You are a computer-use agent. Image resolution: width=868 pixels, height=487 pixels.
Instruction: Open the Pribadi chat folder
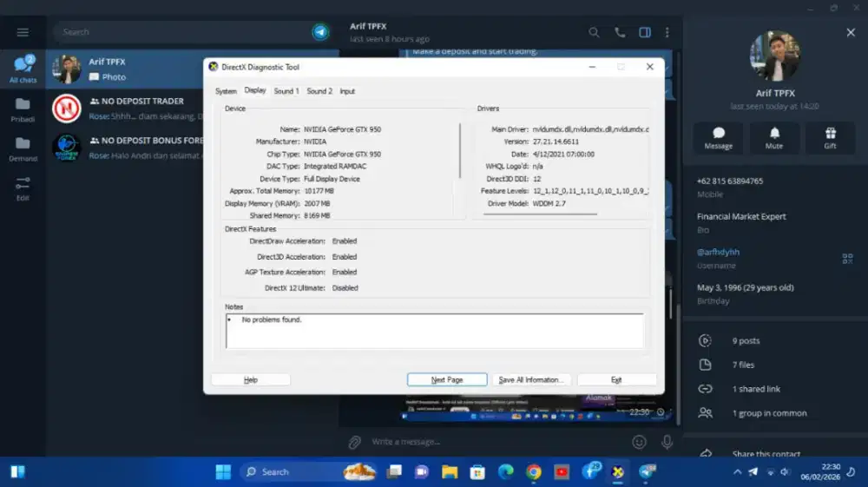[23, 109]
